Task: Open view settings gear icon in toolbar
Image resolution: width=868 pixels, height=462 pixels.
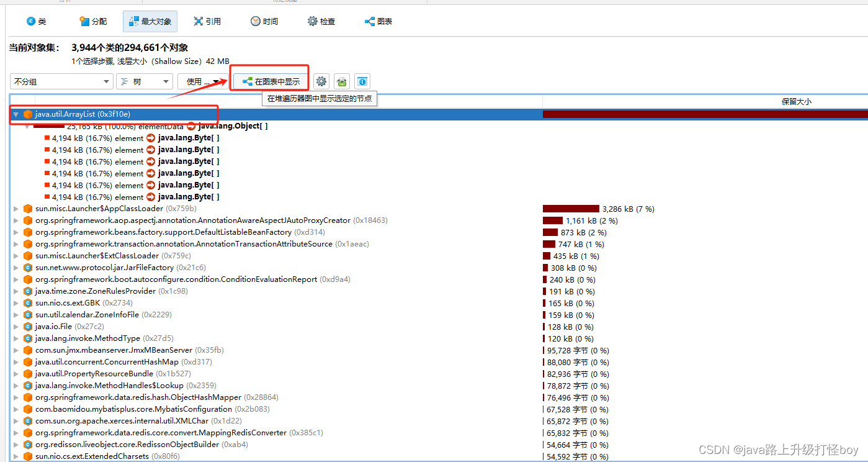Action: point(321,81)
